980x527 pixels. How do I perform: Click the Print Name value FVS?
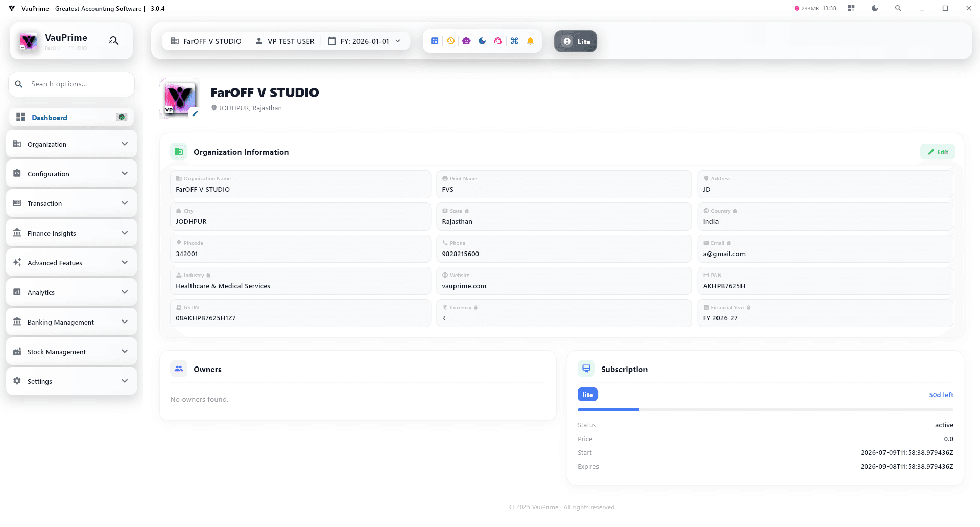[x=447, y=189]
